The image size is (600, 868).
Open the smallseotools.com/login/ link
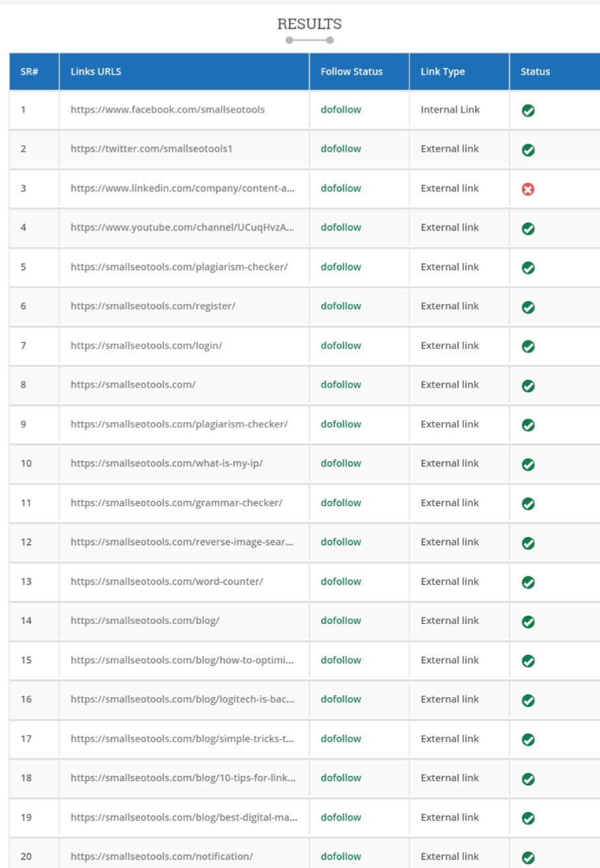pyautogui.click(x=147, y=345)
